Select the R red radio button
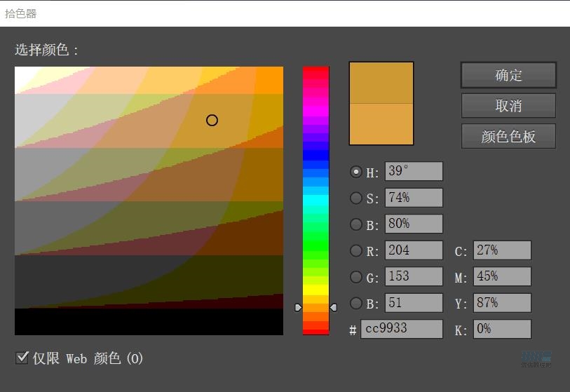The height and width of the screenshot is (392, 570). 356,250
